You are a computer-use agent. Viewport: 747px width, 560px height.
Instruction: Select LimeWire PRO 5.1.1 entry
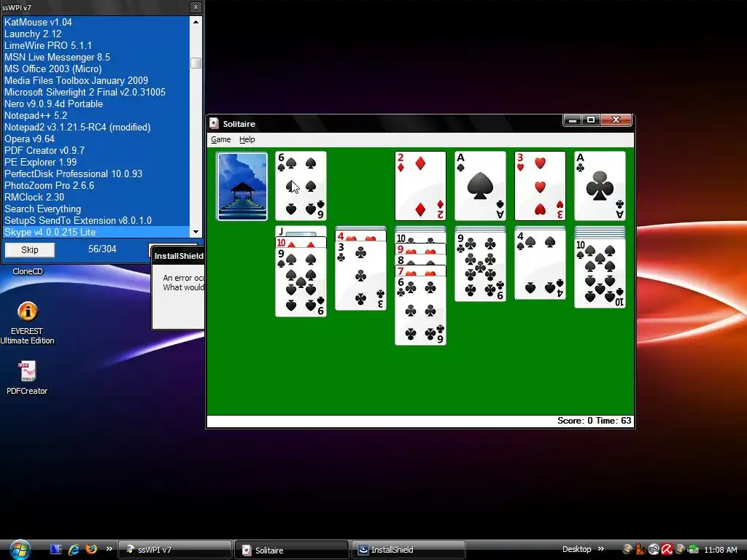tap(96, 45)
